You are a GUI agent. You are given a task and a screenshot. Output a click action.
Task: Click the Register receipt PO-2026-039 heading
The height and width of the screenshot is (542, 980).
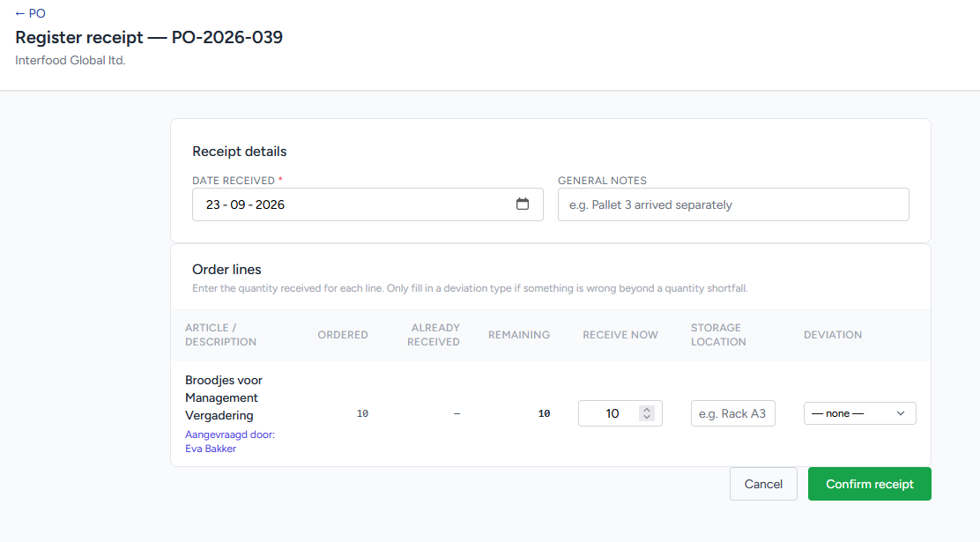pos(149,38)
